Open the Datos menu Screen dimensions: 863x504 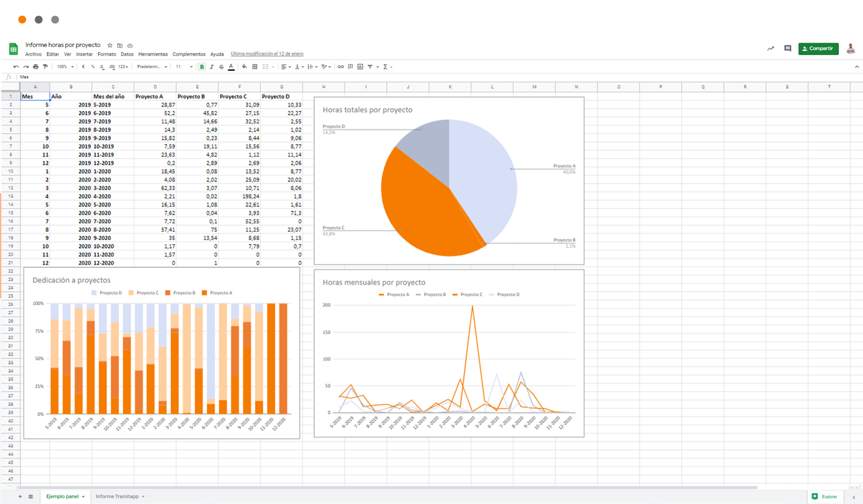pyautogui.click(x=127, y=54)
